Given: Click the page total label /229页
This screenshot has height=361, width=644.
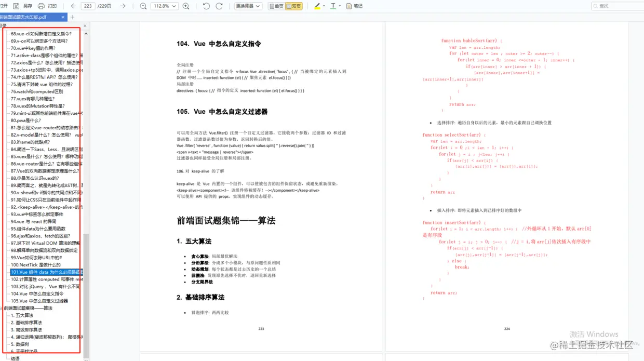Looking at the screenshot, I should 104,6.
